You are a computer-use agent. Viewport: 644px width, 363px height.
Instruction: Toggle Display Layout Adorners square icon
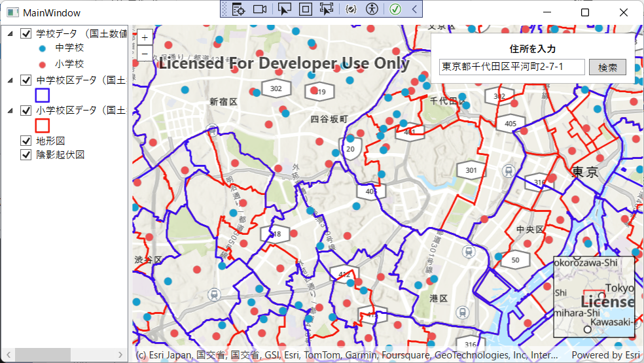tap(305, 9)
